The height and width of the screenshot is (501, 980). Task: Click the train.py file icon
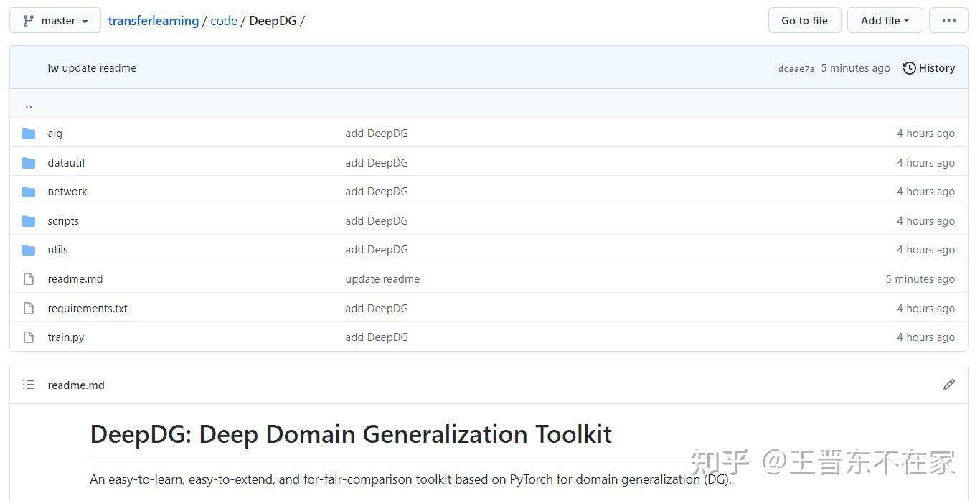pyautogui.click(x=29, y=337)
